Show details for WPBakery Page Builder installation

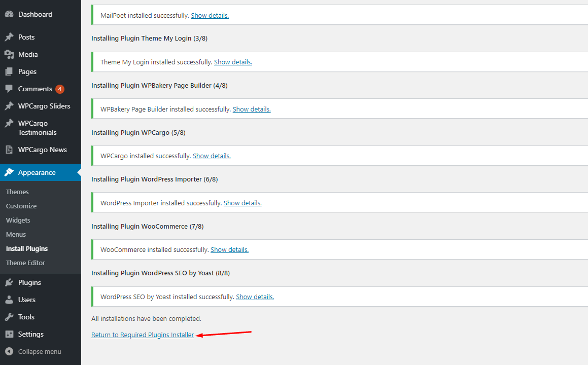pyautogui.click(x=252, y=109)
